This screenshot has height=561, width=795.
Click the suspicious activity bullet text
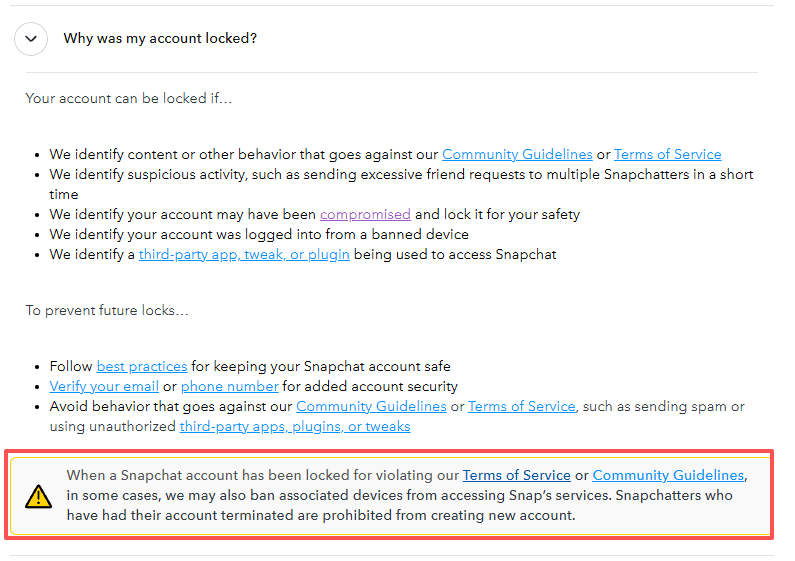pyautogui.click(x=401, y=184)
